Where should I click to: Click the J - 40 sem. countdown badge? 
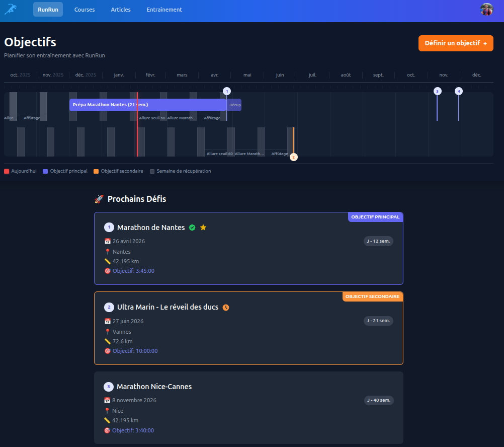tap(379, 400)
